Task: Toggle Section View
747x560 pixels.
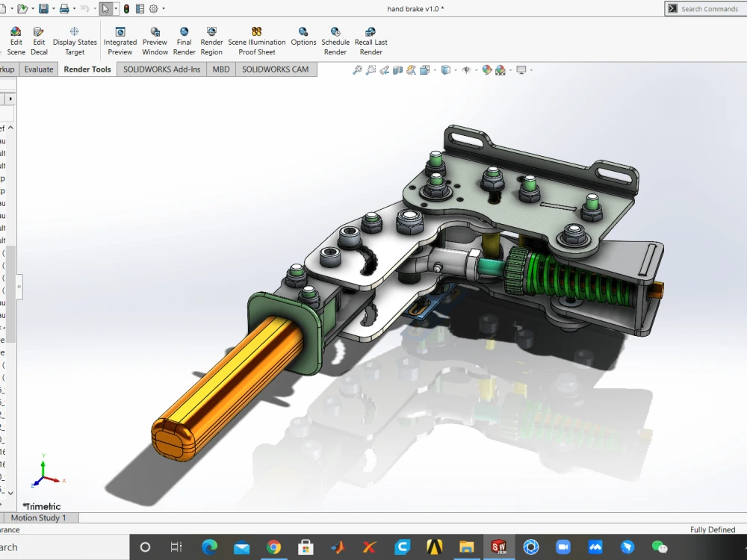Action: [397, 70]
